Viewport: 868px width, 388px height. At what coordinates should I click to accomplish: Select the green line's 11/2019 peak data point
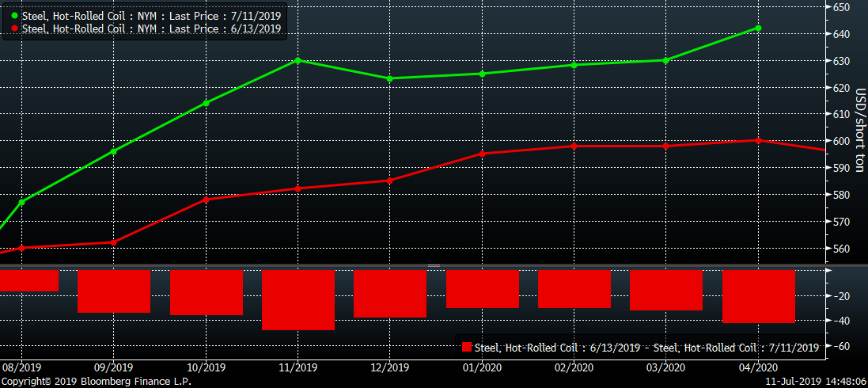tap(298, 60)
